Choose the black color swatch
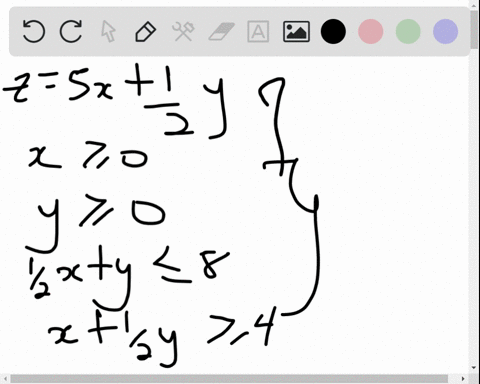 (333, 31)
